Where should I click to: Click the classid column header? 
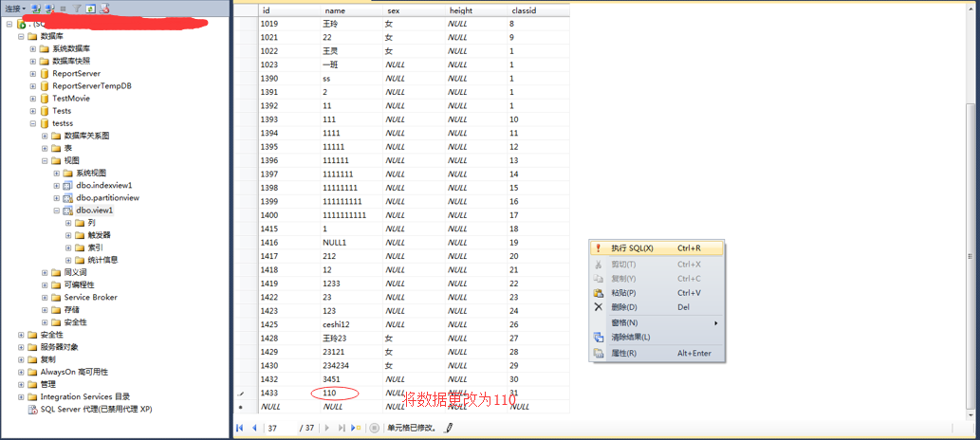pos(538,10)
